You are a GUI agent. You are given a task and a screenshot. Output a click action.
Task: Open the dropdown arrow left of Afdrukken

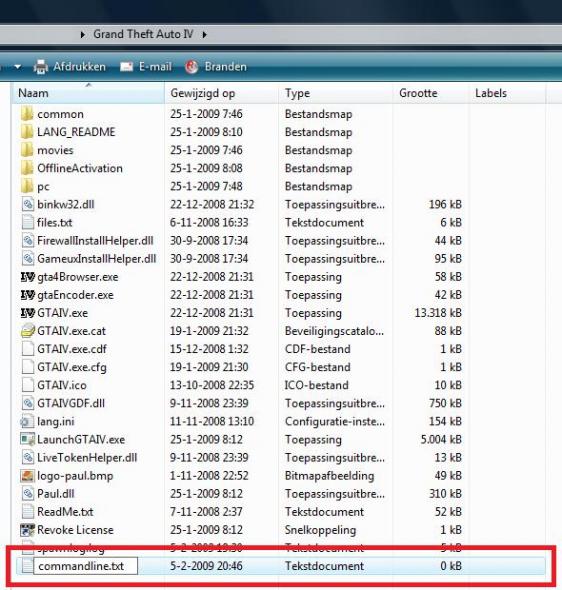(x=17, y=67)
